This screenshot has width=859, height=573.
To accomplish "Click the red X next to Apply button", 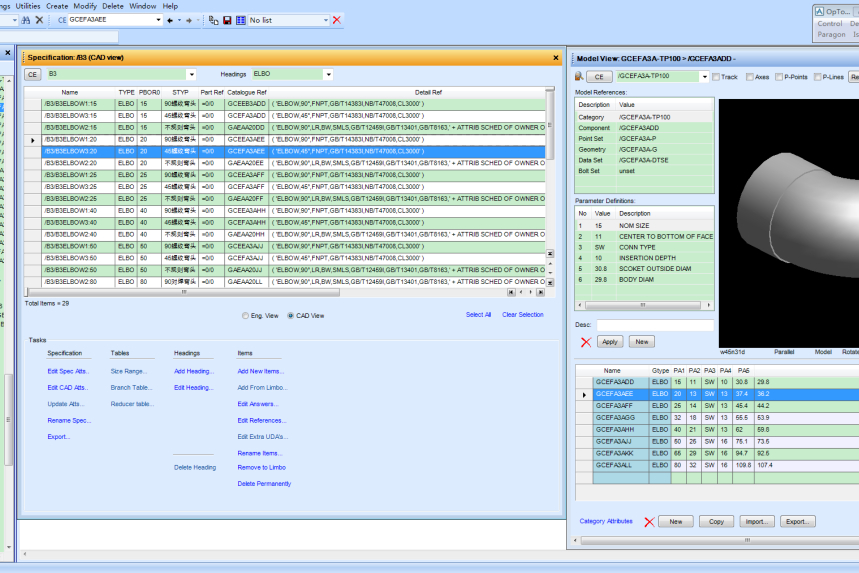I will [586, 342].
